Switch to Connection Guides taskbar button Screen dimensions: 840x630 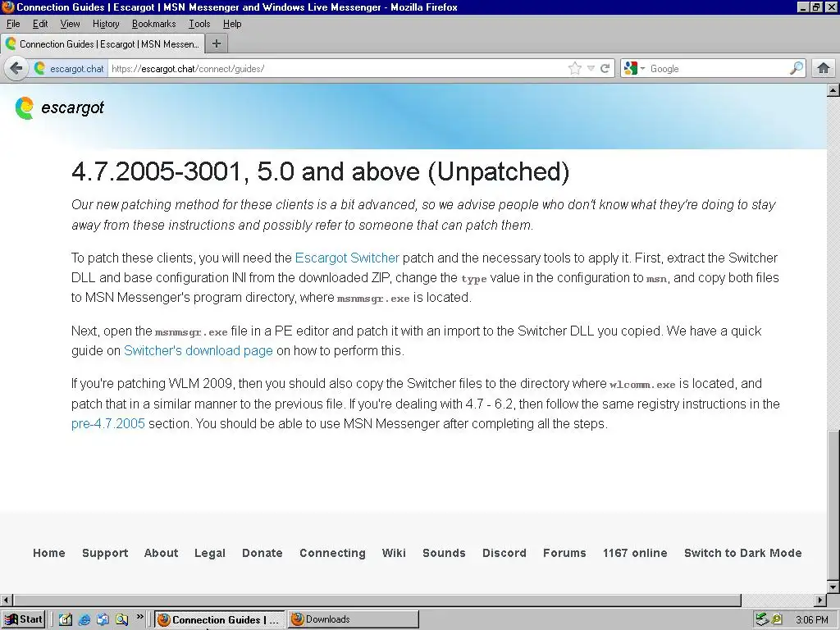(x=220, y=619)
